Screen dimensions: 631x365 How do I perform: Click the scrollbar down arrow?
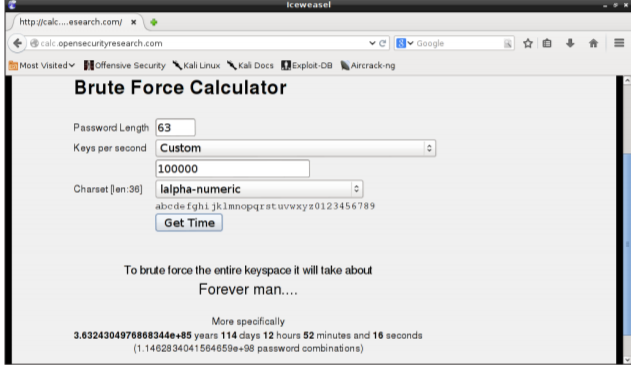pyautogui.click(x=627, y=360)
